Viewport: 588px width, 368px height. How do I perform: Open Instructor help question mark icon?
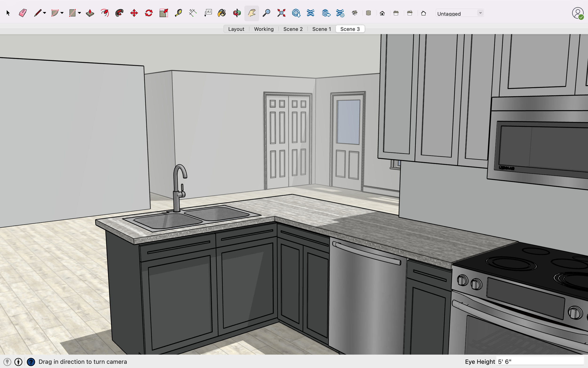point(31,362)
